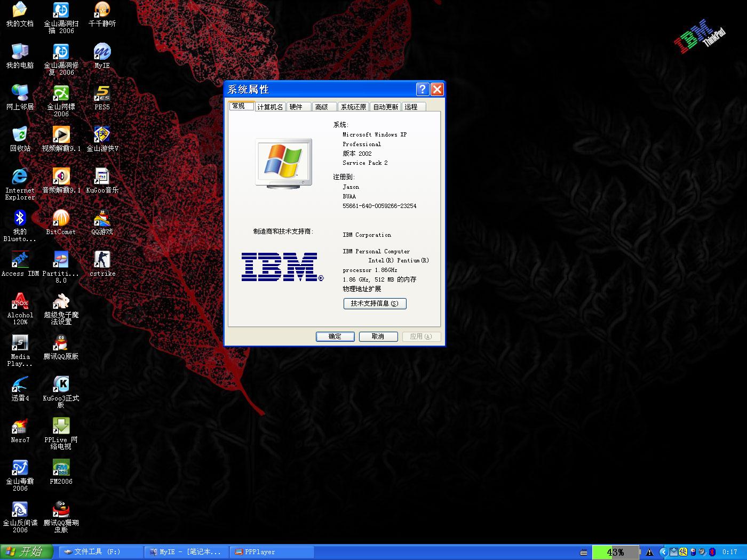Select the Alcohol 120% icon
The width and height of the screenshot is (747, 560).
click(x=20, y=302)
